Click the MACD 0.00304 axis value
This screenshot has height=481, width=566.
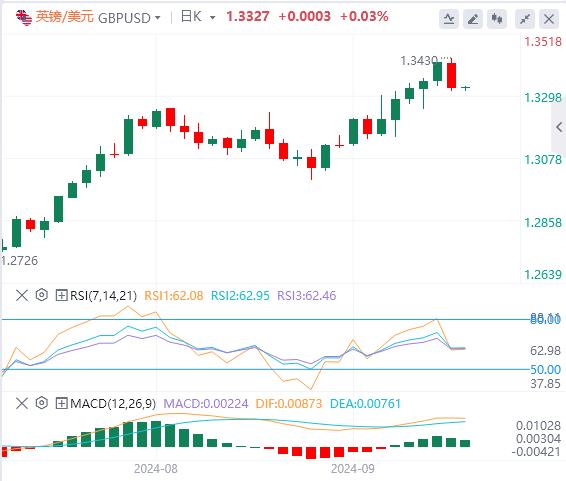[x=538, y=439]
